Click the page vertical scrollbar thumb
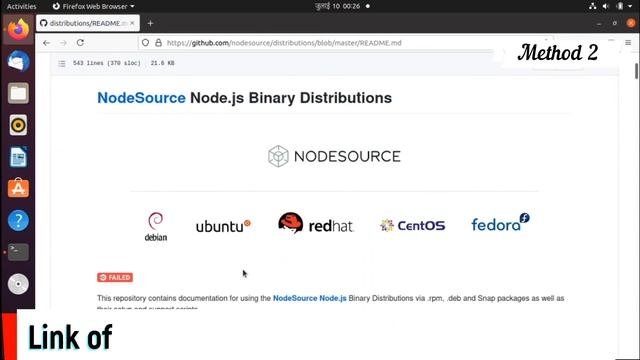Viewport: 640px width, 360px height. click(x=636, y=71)
